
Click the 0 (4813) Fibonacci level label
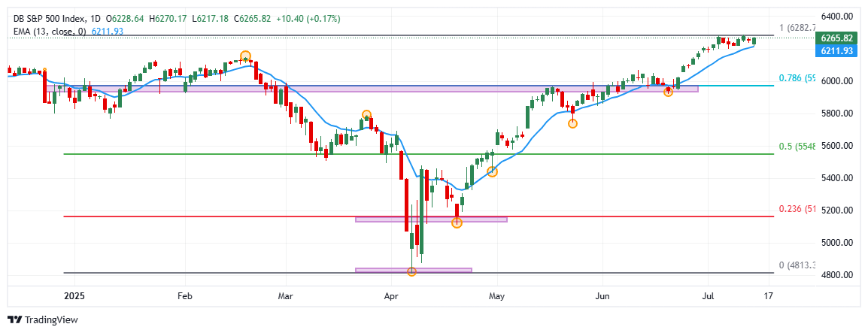797,265
